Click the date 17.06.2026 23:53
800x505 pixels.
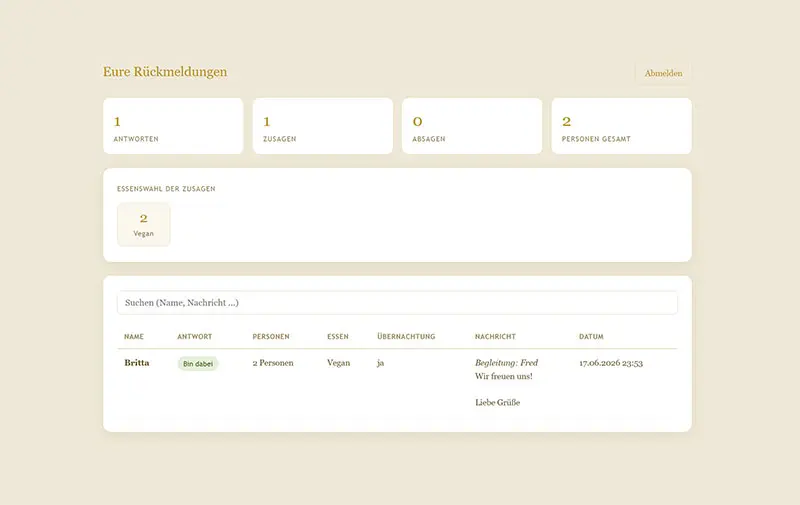(x=611, y=363)
